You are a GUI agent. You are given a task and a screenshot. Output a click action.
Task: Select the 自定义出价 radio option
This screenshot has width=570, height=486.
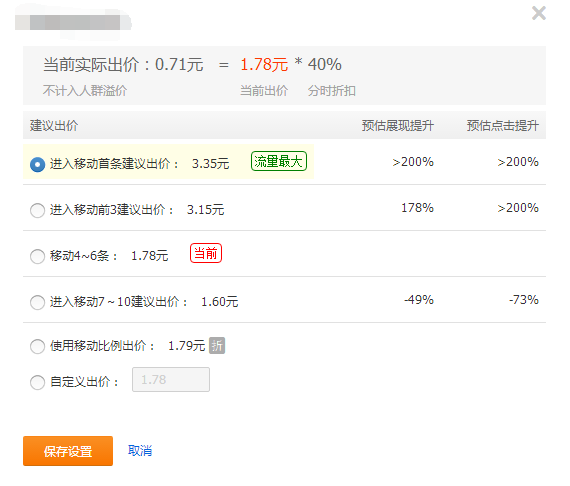[x=37, y=382]
